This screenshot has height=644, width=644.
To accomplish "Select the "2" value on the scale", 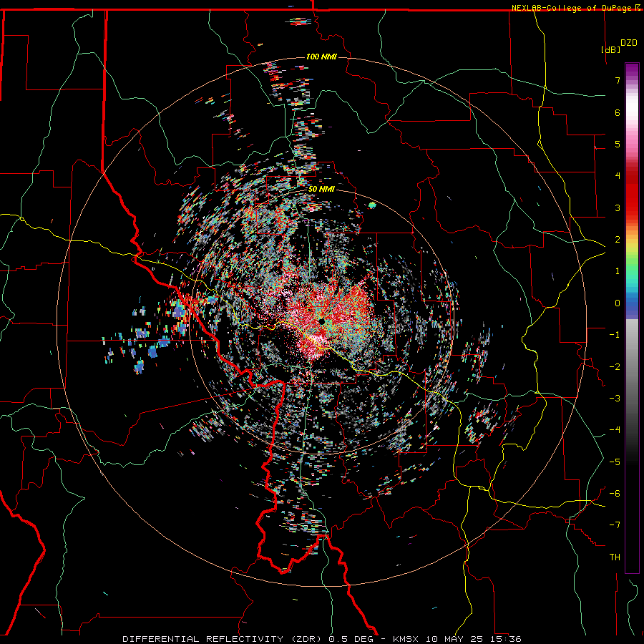I will tap(618, 240).
